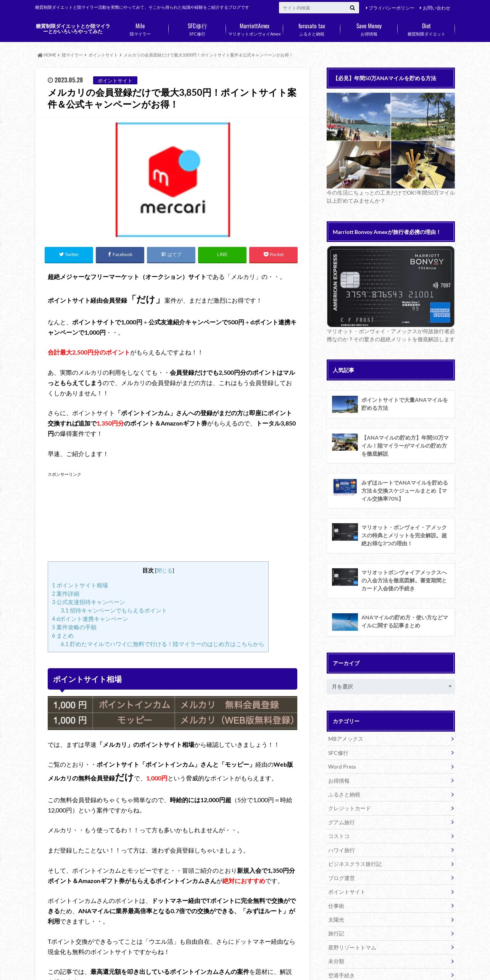Jump to TOC item 1 ポイントサイト相場
490x980 pixels.
click(x=80, y=585)
